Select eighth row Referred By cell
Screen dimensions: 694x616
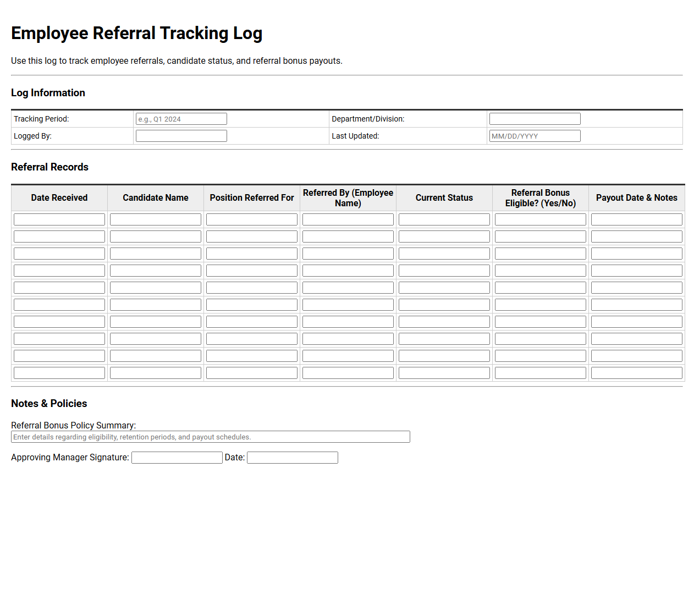click(x=348, y=339)
